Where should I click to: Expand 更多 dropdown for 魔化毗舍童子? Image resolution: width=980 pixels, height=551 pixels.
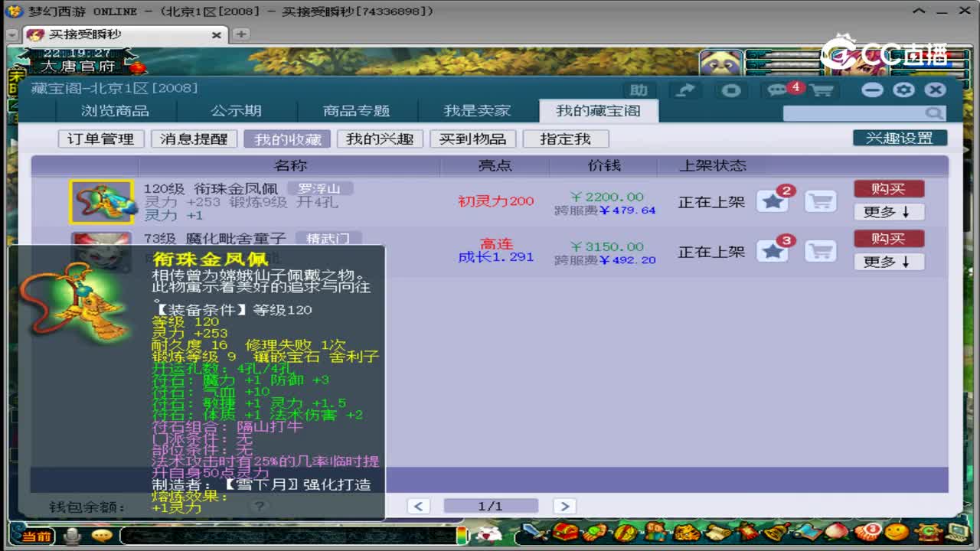click(889, 262)
